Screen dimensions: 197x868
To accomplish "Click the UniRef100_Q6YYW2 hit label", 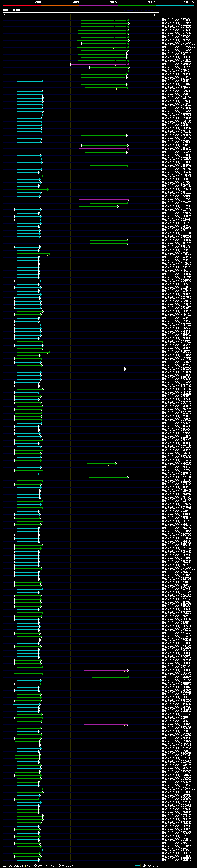I will (176, 755).
